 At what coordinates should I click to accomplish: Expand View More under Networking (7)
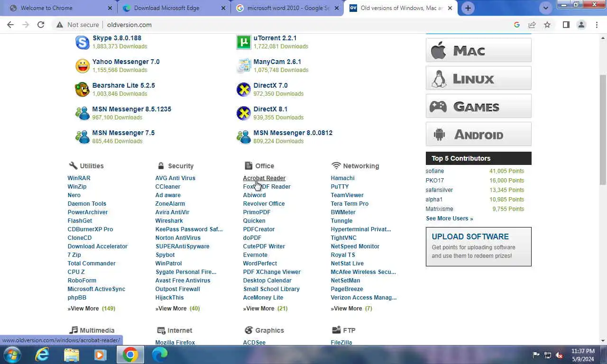click(x=351, y=309)
